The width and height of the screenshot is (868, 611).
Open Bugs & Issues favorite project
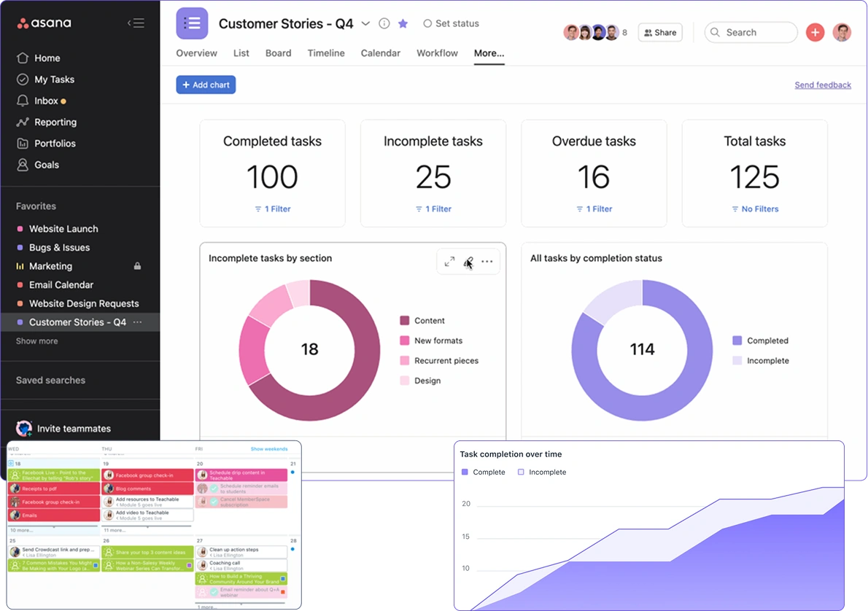point(59,247)
